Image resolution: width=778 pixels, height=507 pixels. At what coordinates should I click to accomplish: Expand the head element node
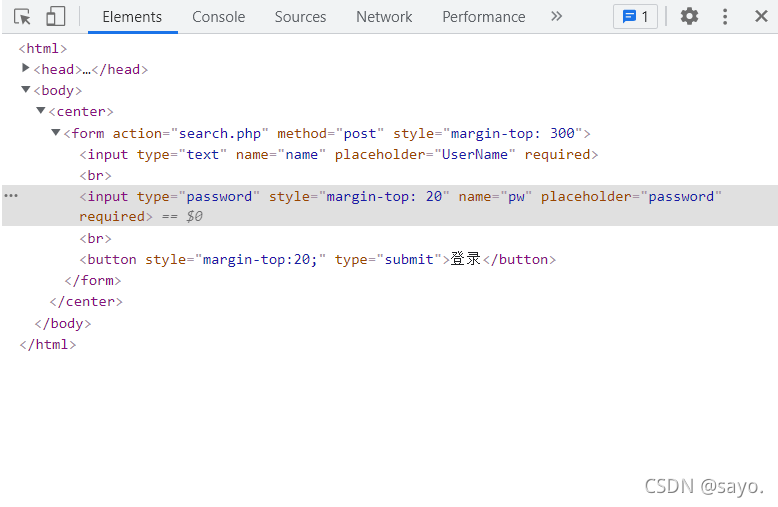click(25, 68)
